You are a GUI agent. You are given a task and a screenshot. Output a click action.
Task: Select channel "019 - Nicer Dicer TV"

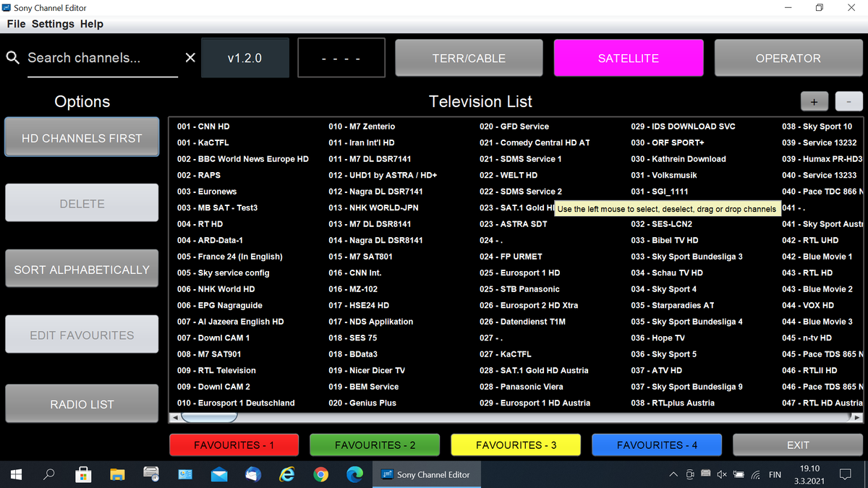click(366, 370)
